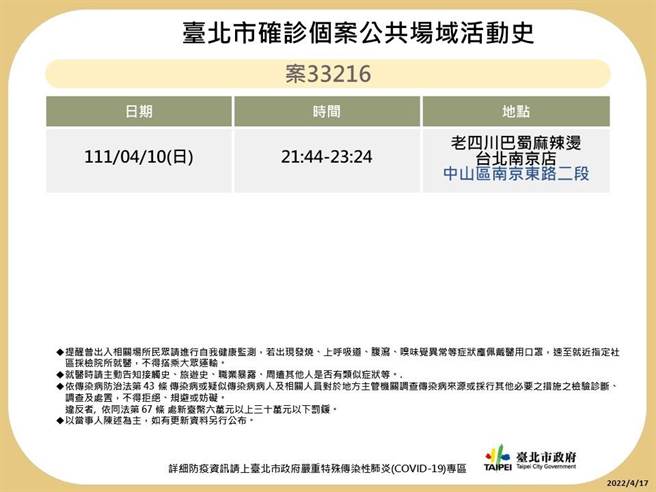Click the branch name 台北南京店
Screen dimensions: 656x492
(516, 158)
